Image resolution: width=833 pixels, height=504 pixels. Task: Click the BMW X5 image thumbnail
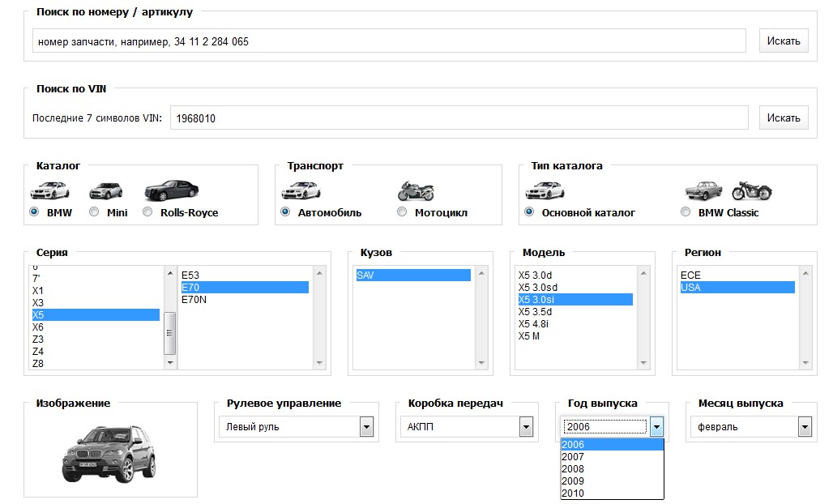(x=109, y=454)
